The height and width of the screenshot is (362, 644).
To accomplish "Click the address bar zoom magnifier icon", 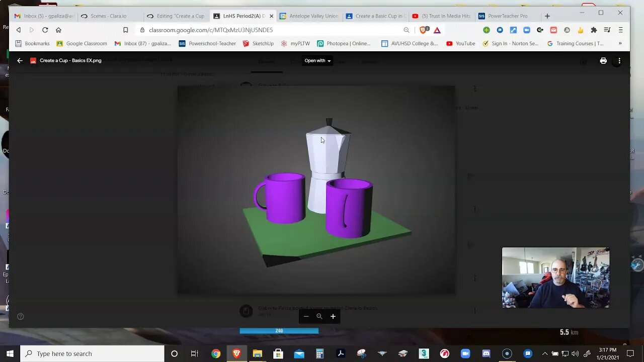I will tap(407, 30).
